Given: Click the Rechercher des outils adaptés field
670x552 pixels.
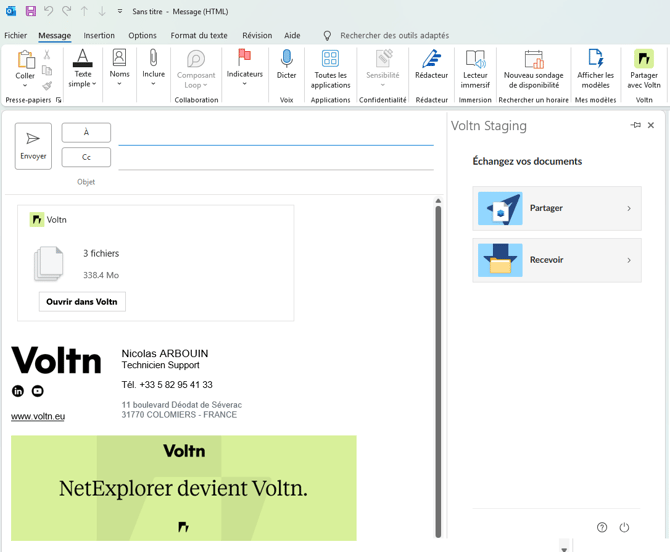Looking at the screenshot, I should [x=394, y=35].
